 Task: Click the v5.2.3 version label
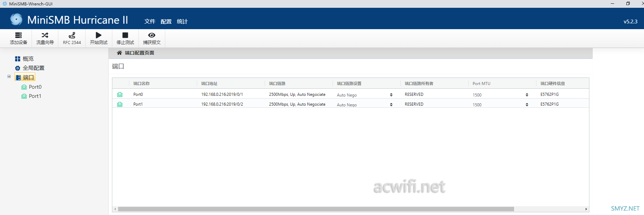(x=630, y=21)
